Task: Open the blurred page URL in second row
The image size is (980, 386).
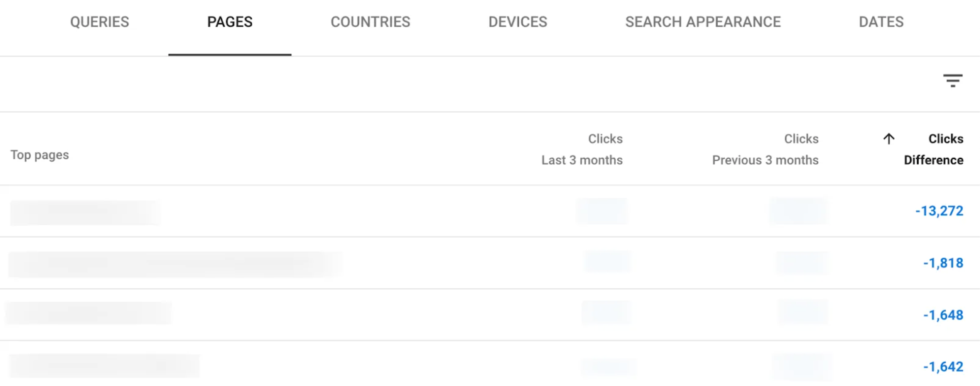Action: pos(175,264)
